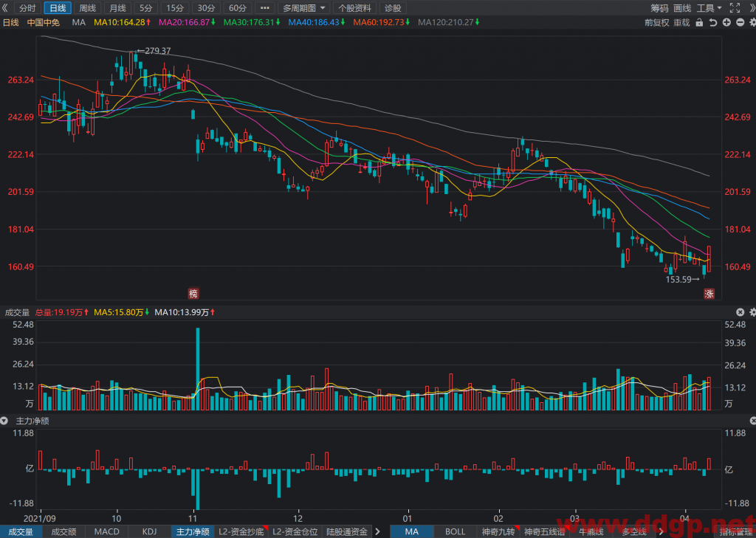Screen dimensions: 756x538
Task: Open 筹码 chip distribution
Action: pyautogui.click(x=659, y=7)
